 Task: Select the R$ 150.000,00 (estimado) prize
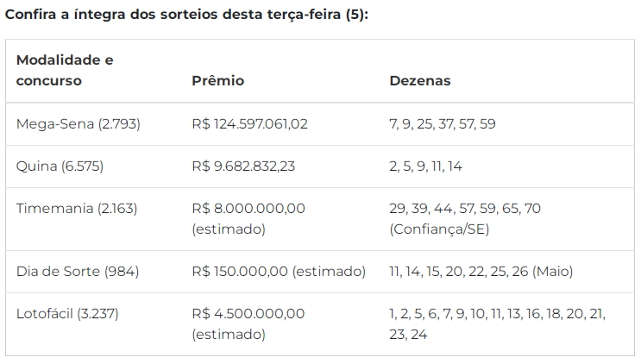279,271
